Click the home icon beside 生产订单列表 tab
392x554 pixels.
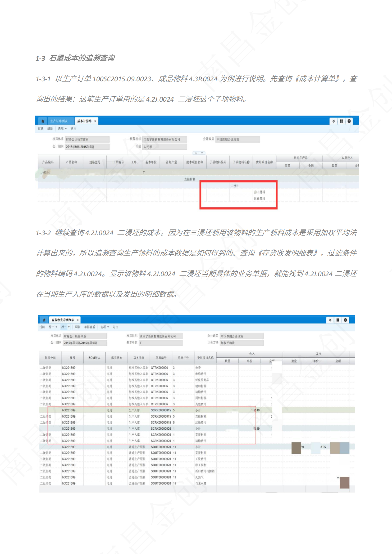tap(43, 121)
